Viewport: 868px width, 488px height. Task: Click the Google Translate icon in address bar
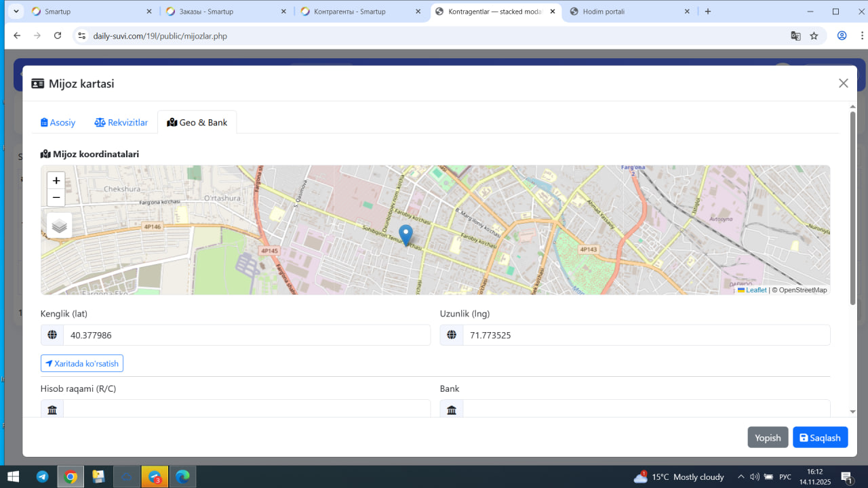[x=795, y=36]
